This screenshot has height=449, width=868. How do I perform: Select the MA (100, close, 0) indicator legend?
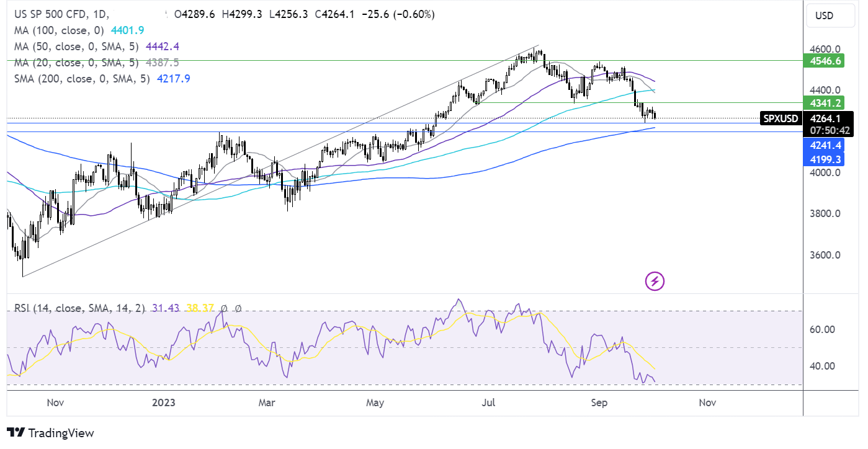59,30
